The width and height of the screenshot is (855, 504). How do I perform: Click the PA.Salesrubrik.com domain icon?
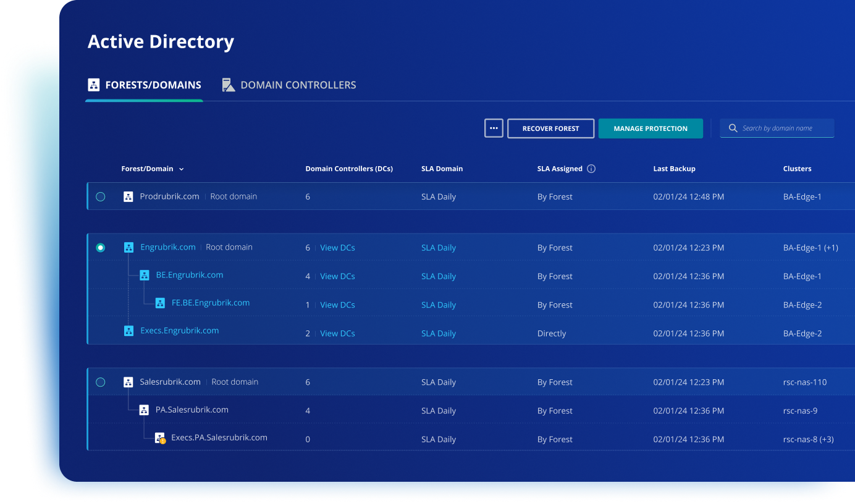point(144,410)
